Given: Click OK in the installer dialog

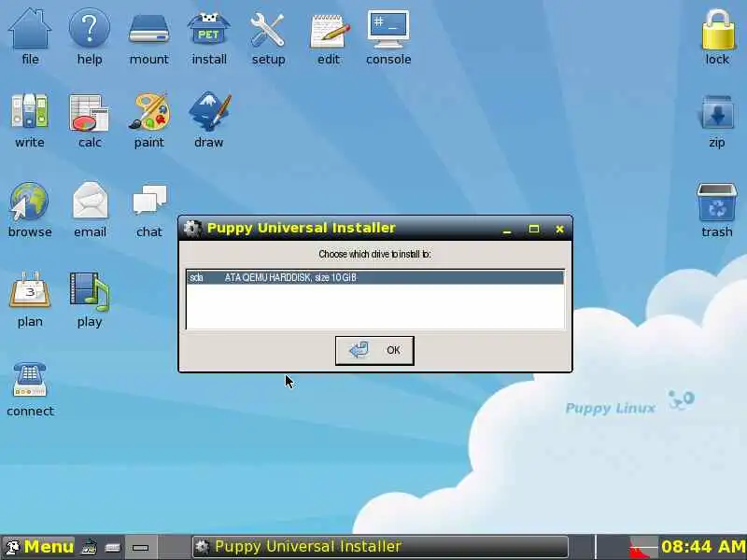Looking at the screenshot, I should click(x=374, y=351).
